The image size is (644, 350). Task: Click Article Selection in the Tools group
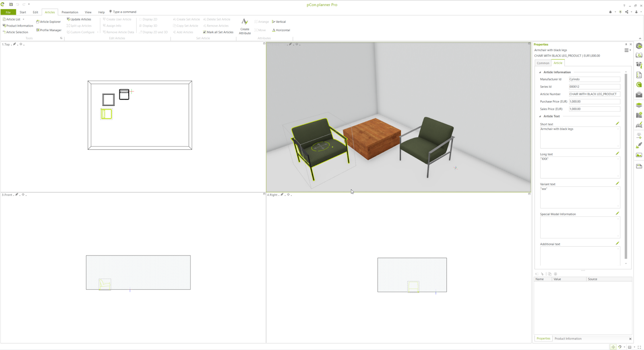(x=15, y=32)
